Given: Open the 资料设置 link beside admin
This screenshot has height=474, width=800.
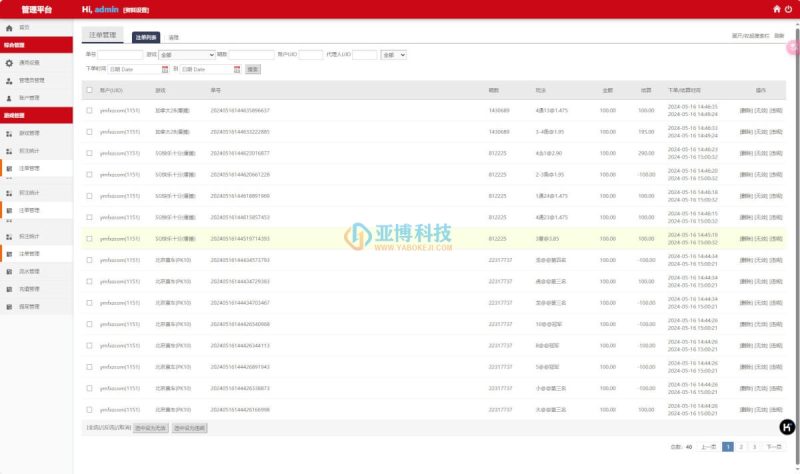Looking at the screenshot, I should 136,10.
